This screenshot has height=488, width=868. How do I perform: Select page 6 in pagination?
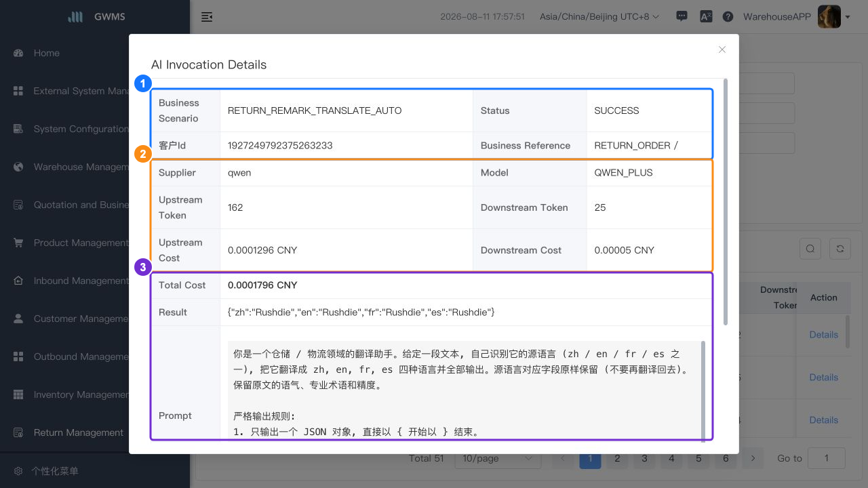coord(726,458)
